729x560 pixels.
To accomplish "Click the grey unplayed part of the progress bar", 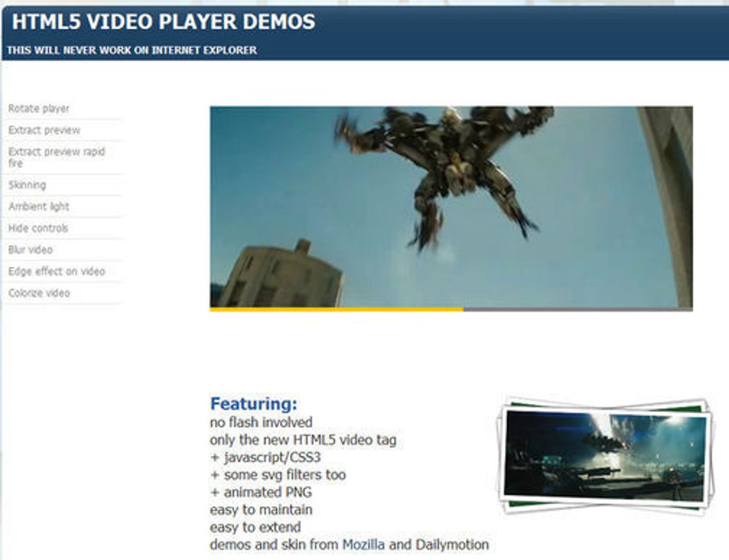I will 578,310.
